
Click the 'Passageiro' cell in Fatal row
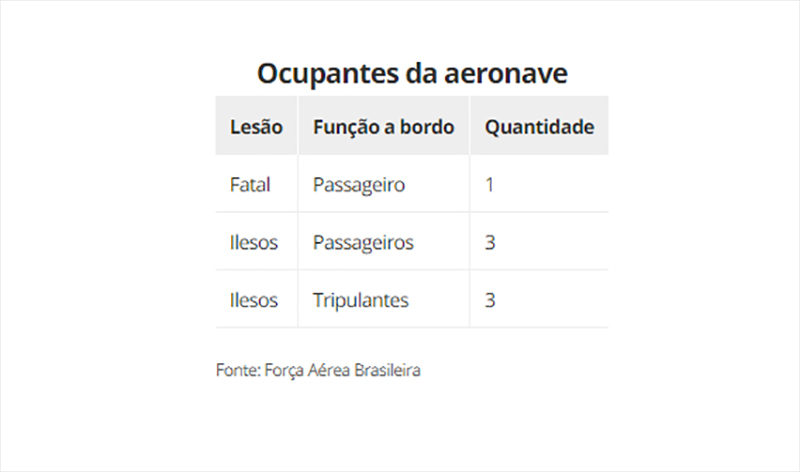click(x=359, y=185)
